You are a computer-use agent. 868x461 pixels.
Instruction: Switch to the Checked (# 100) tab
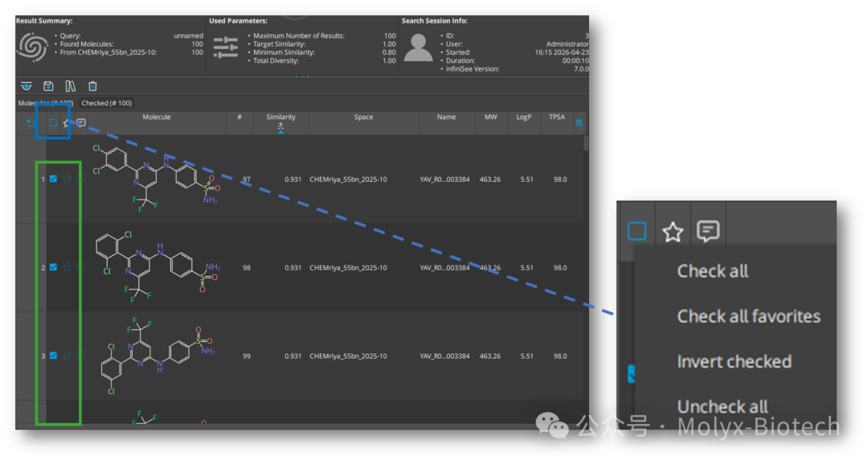coord(106,103)
